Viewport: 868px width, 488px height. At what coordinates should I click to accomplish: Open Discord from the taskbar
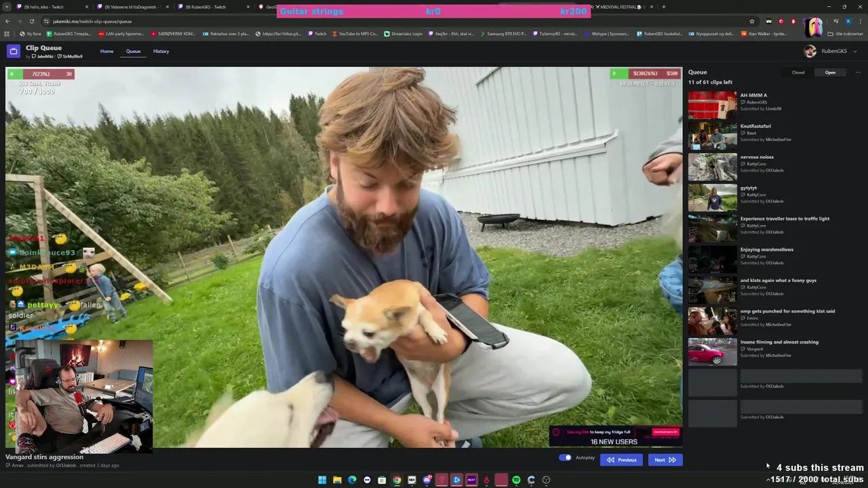(427, 480)
